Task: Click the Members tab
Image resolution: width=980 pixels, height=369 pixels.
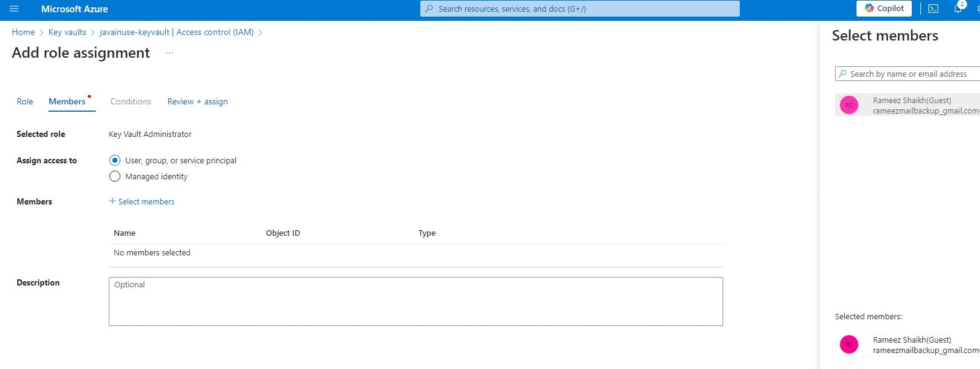Action: coord(67,101)
